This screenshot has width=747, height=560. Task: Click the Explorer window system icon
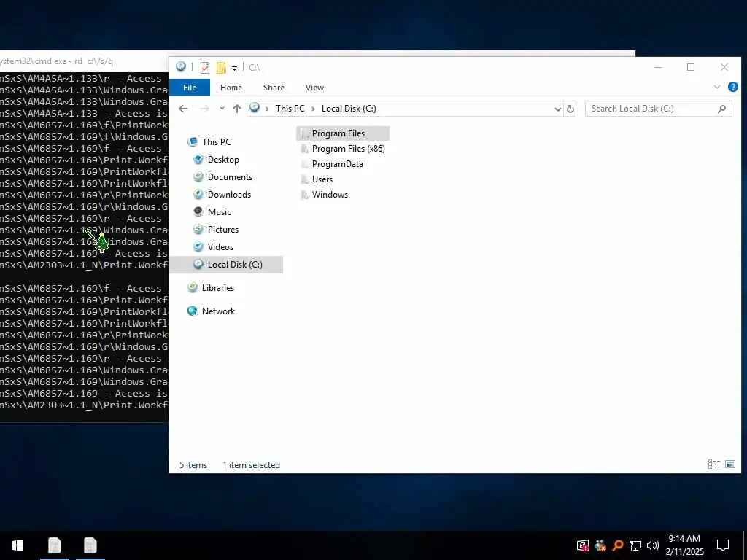pyautogui.click(x=181, y=67)
